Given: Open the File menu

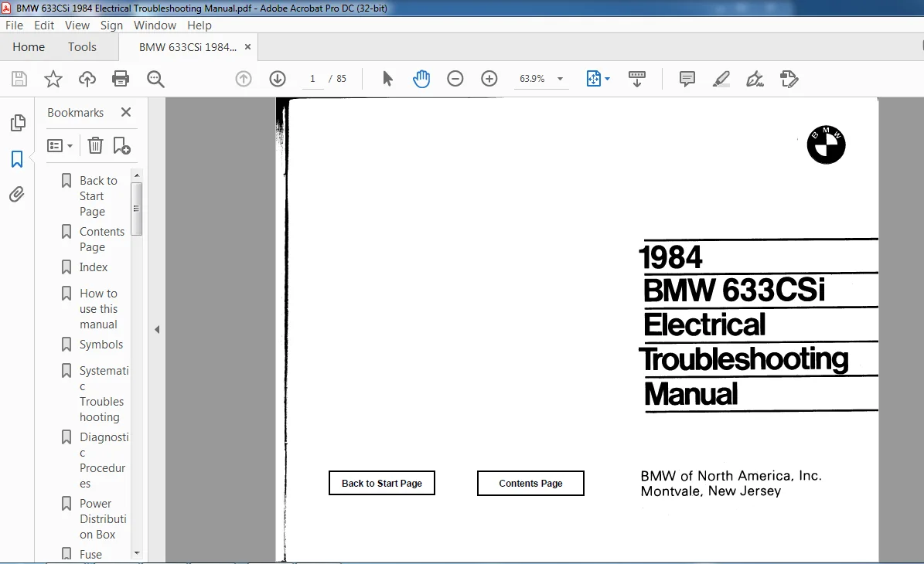Looking at the screenshot, I should pyautogui.click(x=14, y=25).
